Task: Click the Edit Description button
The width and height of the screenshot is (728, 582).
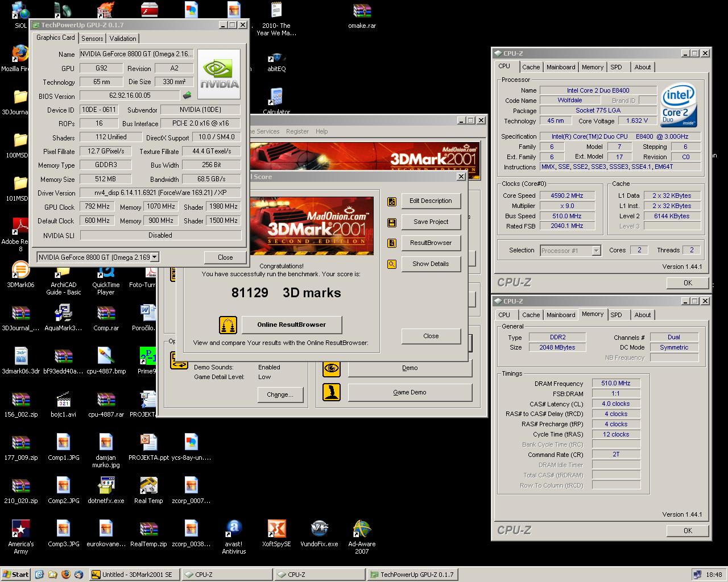Action: pos(431,201)
